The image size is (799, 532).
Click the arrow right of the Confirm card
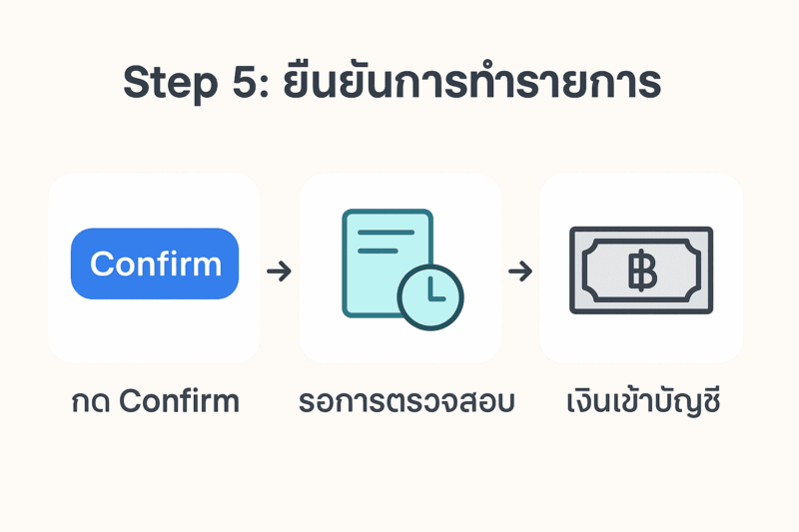(279, 270)
